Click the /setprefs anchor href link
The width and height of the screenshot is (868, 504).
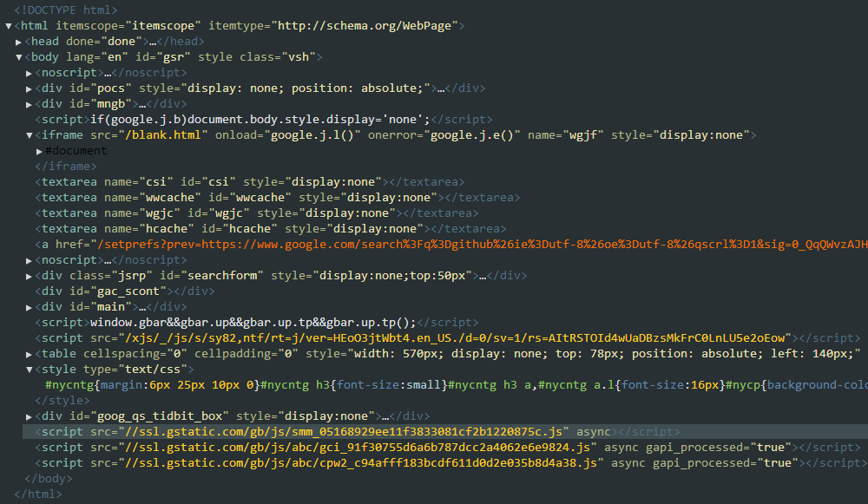[x=260, y=244]
